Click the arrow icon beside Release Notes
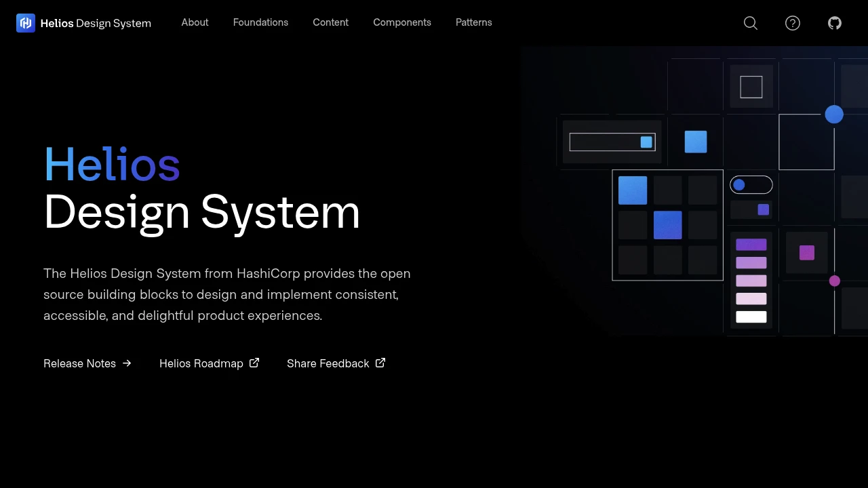Image resolution: width=868 pixels, height=488 pixels. 127,363
